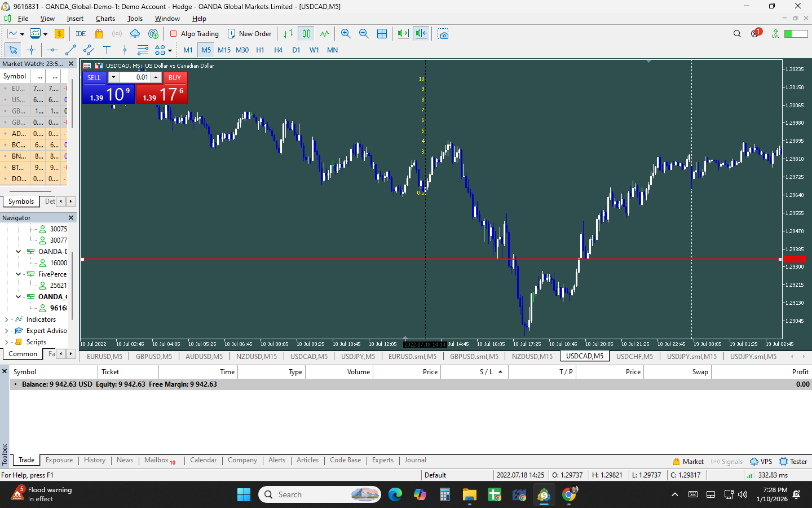Open the MetaEditor IDE

pyautogui.click(x=81, y=34)
